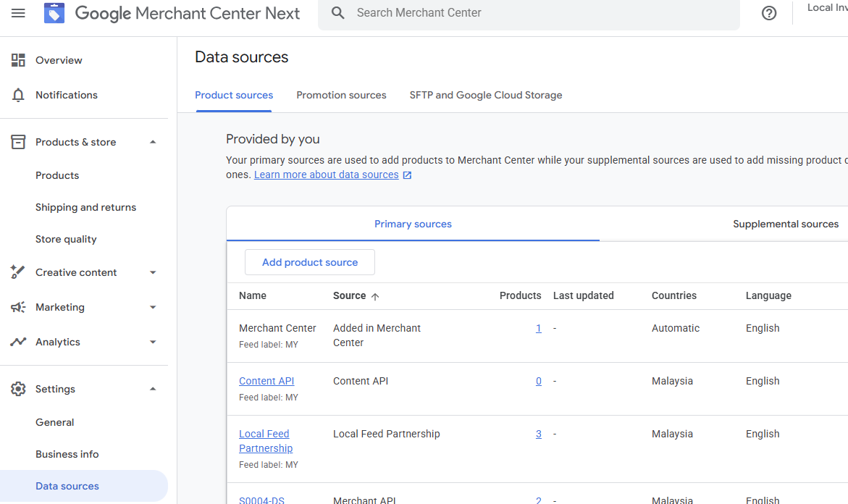Click the search magnifier icon
The image size is (848, 504).
[x=337, y=13]
